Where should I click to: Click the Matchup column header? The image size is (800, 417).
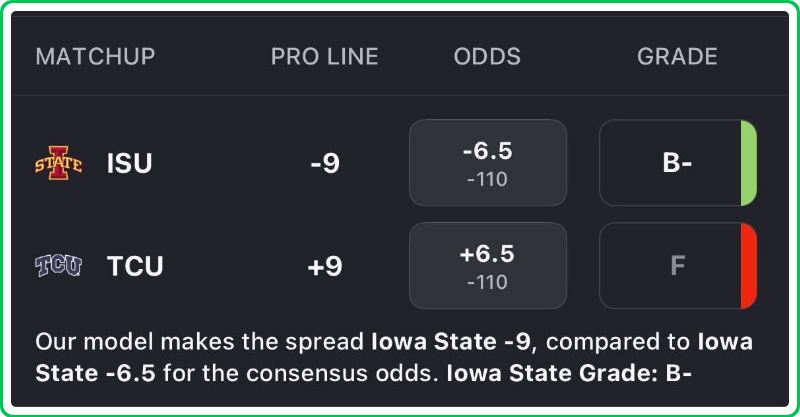coord(95,56)
